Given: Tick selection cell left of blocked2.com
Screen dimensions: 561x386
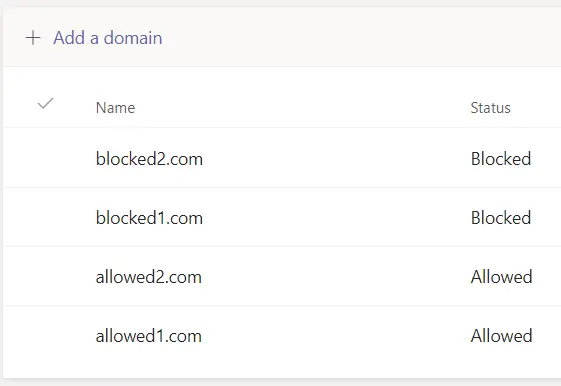Looking at the screenshot, I should click(x=45, y=158).
